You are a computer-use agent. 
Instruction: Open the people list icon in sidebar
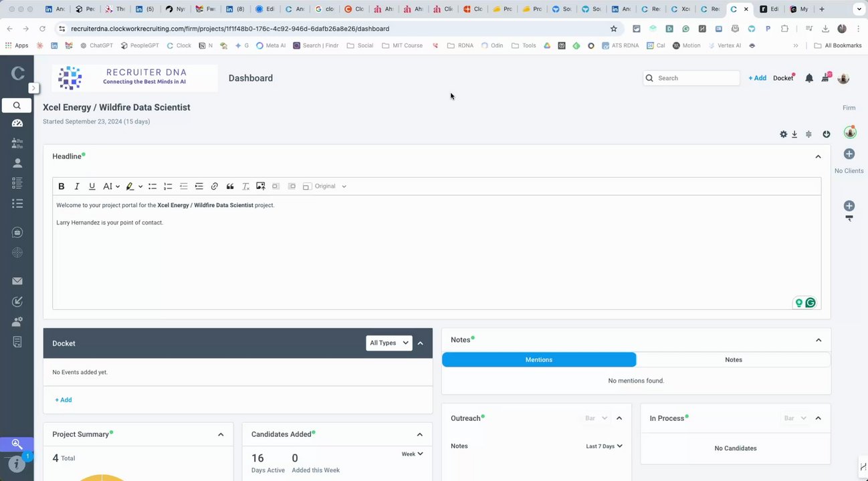click(17, 143)
